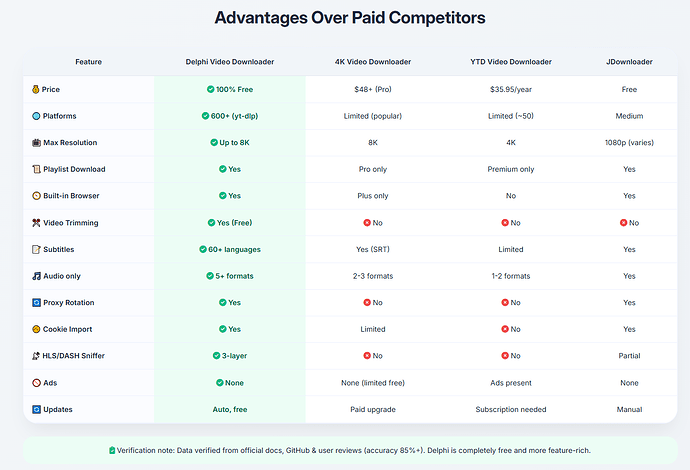Select the JDownloader column header
This screenshot has width=690, height=470.
[629, 62]
